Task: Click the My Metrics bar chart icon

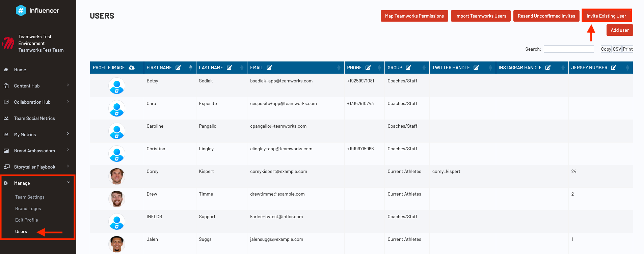Action: 6,134
